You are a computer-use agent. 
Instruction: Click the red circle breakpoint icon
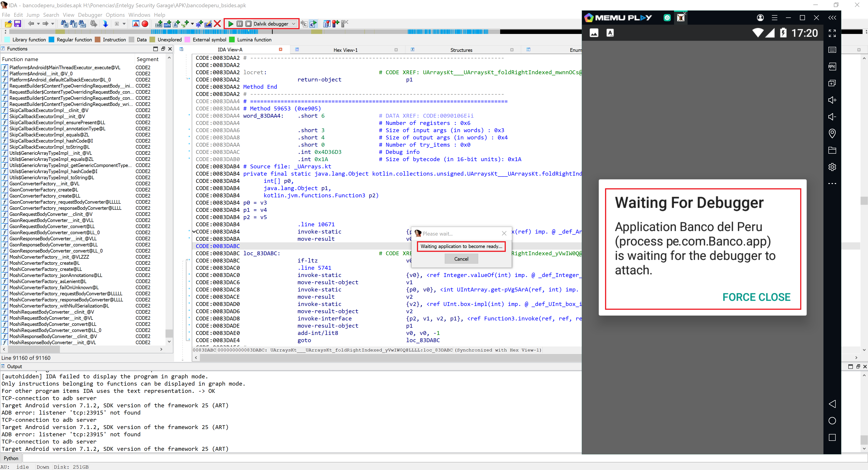(145, 24)
